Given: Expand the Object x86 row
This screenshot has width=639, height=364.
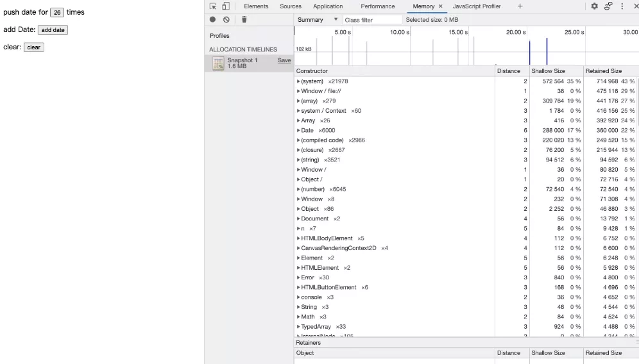Looking at the screenshot, I should point(298,209).
